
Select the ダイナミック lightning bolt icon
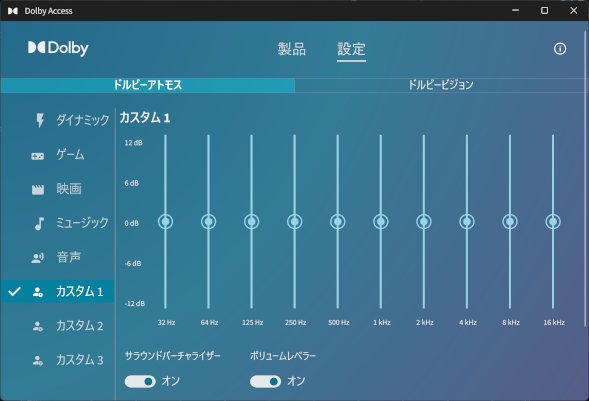click(x=39, y=120)
